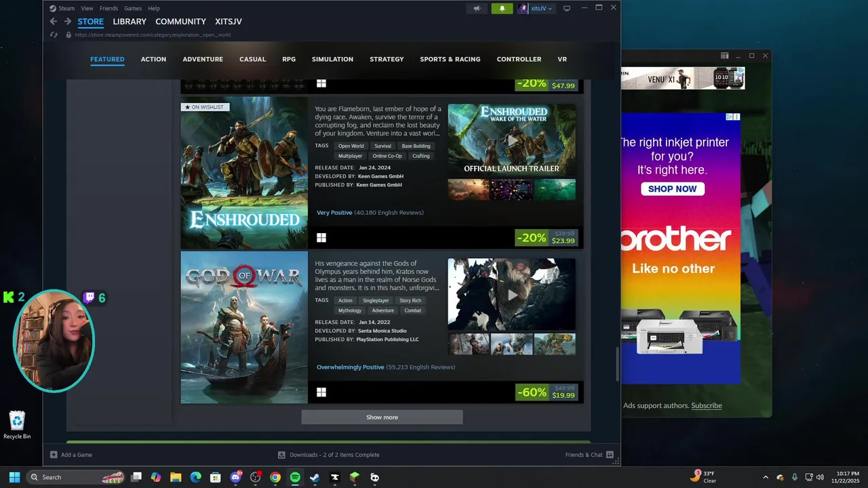Click the green Kick overlay icon
868x488 pixels.
[9, 297]
